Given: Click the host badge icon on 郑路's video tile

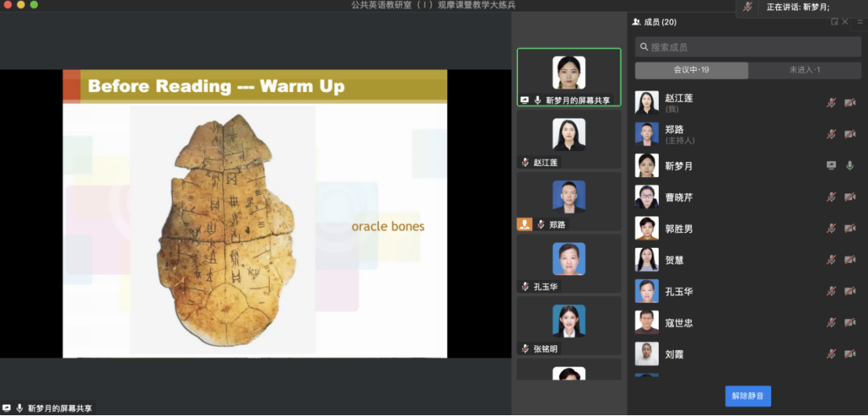Looking at the screenshot, I should point(524,224).
